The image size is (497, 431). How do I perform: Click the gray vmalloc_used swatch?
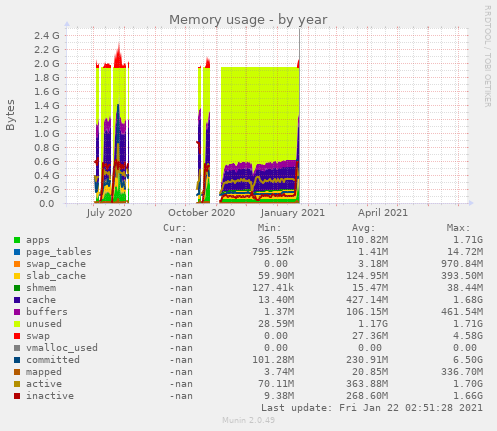click(x=17, y=348)
